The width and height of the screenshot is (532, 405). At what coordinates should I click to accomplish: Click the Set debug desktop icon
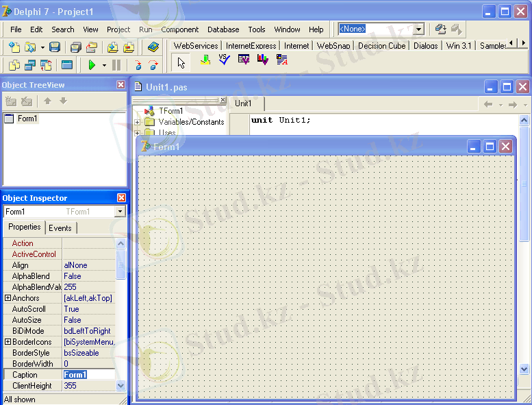(456, 29)
